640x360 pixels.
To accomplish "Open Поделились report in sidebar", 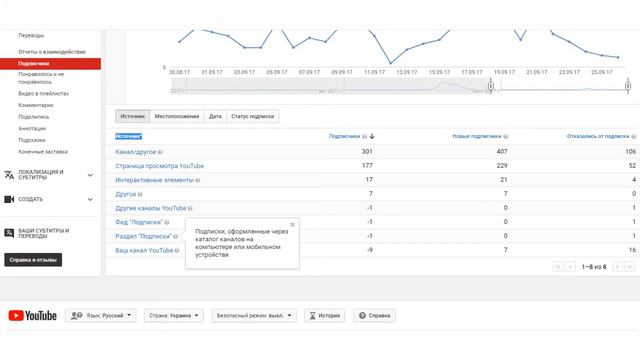I will 33,117.
